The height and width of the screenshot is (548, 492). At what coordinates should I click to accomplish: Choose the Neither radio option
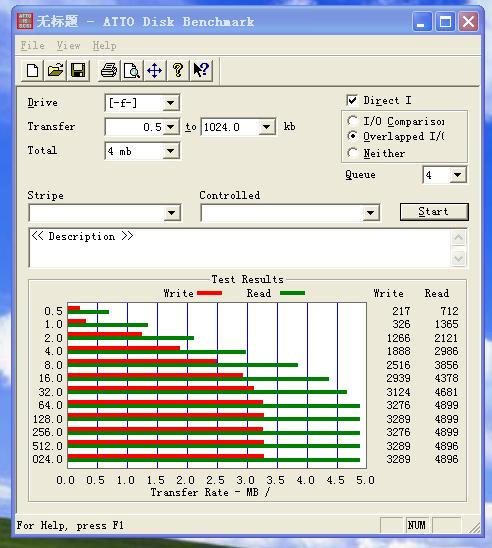tap(353, 153)
